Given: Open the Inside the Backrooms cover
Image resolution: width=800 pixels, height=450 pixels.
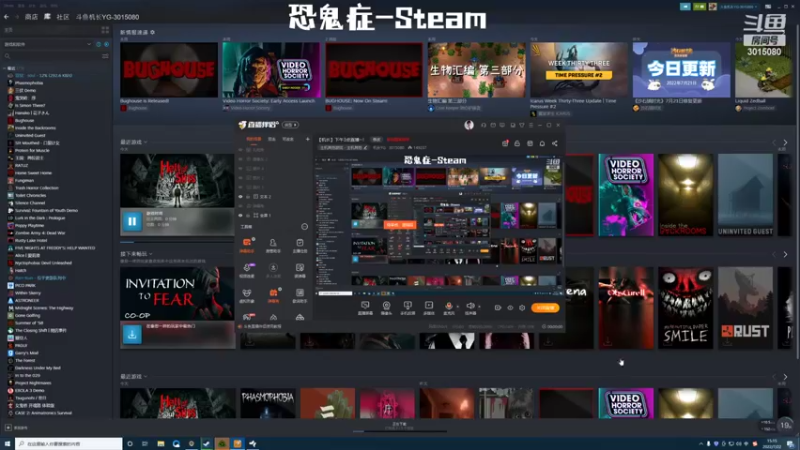Looking at the screenshot, I should (686, 195).
